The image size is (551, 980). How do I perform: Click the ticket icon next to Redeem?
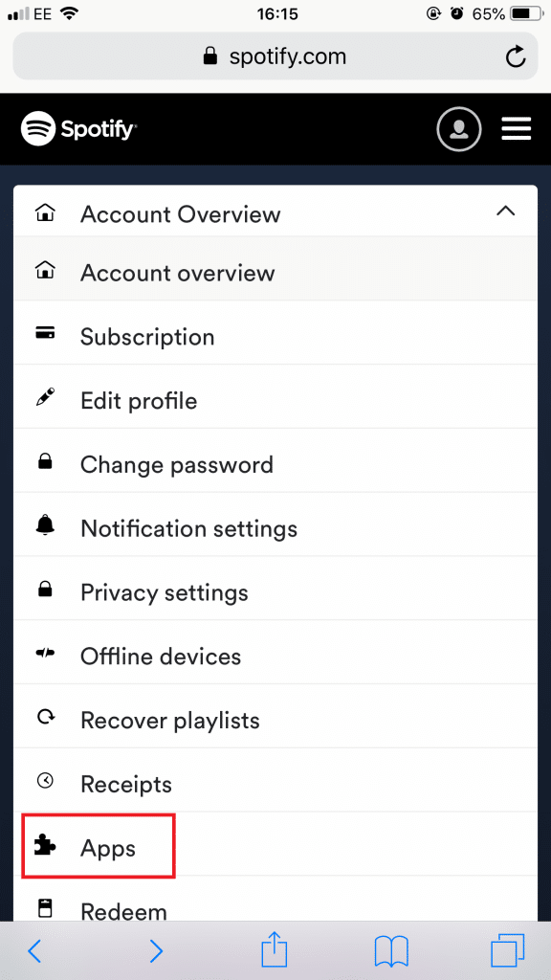[x=45, y=907]
